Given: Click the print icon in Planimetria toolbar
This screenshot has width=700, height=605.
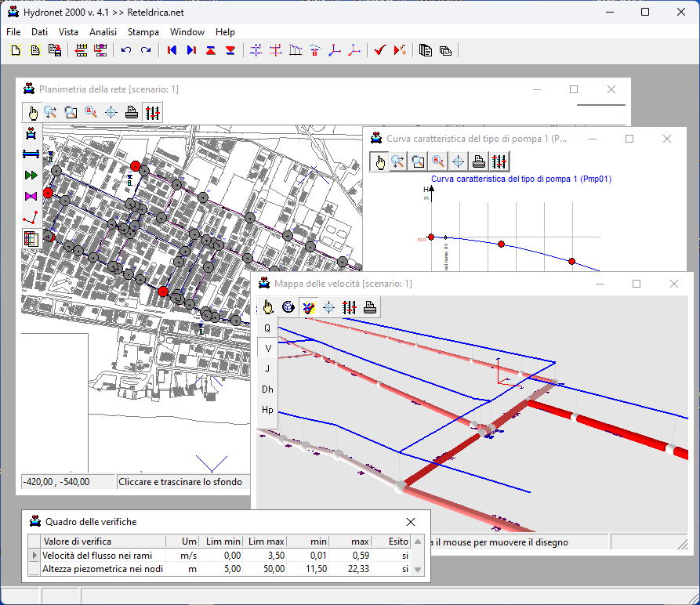Looking at the screenshot, I should point(132,112).
